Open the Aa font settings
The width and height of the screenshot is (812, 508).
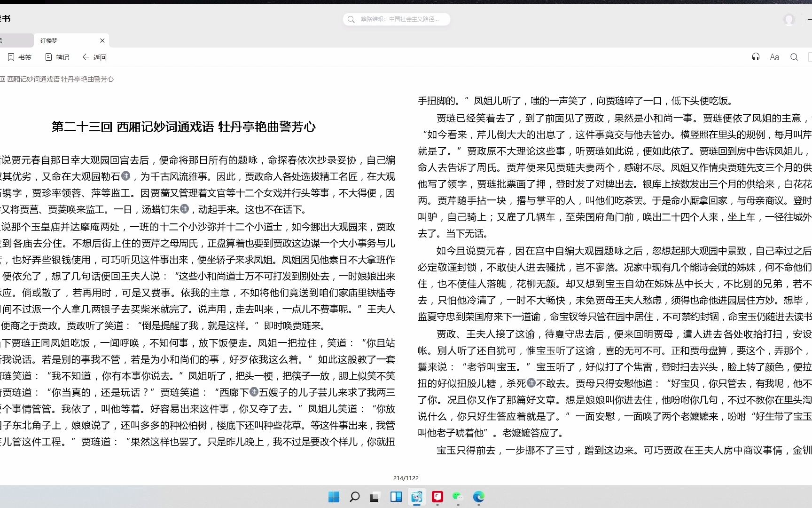(x=774, y=57)
